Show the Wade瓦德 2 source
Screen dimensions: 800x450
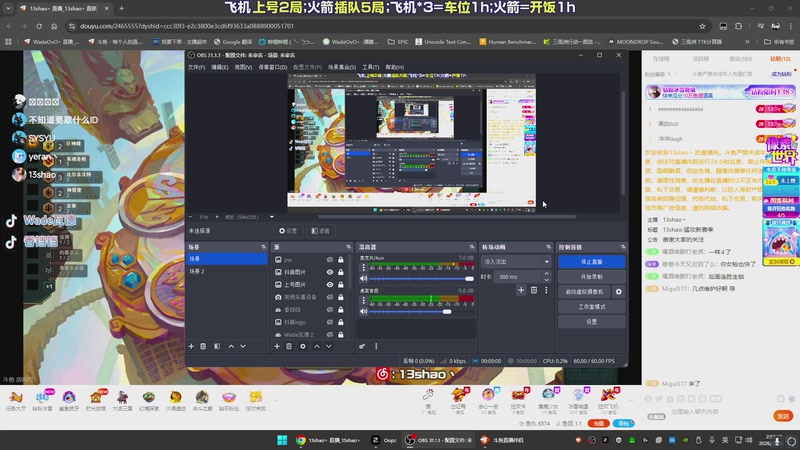pyautogui.click(x=330, y=335)
